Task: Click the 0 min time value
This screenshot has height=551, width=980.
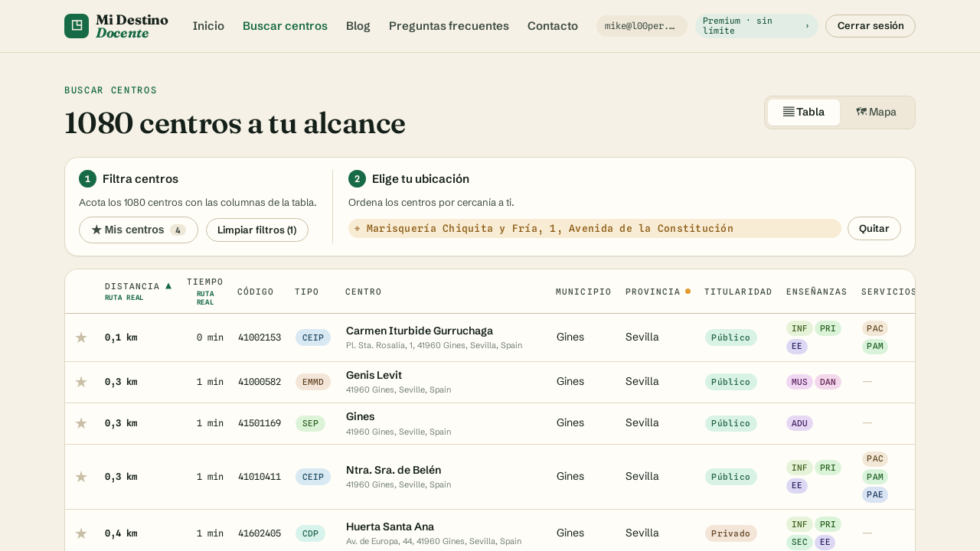Action: pos(210,337)
